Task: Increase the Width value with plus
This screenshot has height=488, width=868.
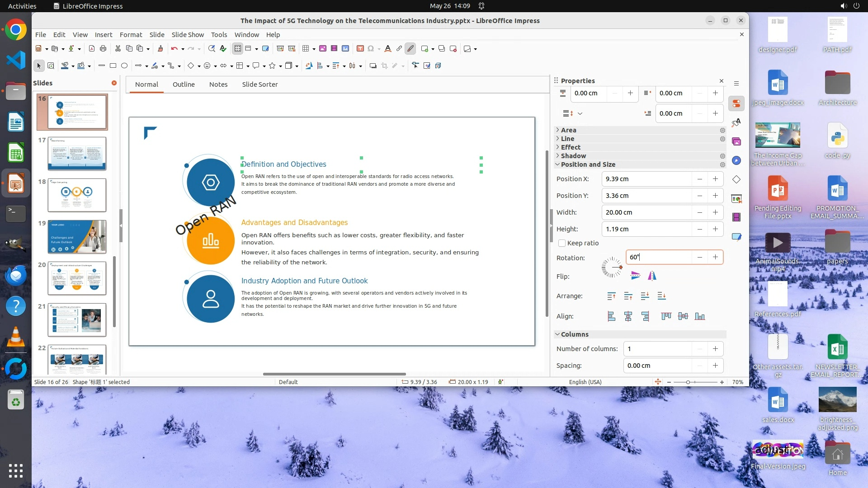Action: [715, 212]
